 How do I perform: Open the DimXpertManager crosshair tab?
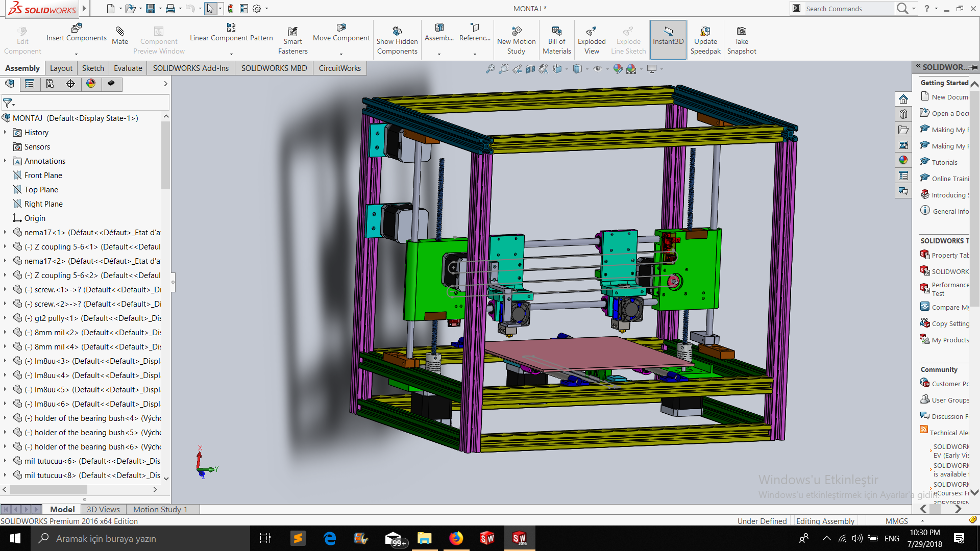(70, 84)
